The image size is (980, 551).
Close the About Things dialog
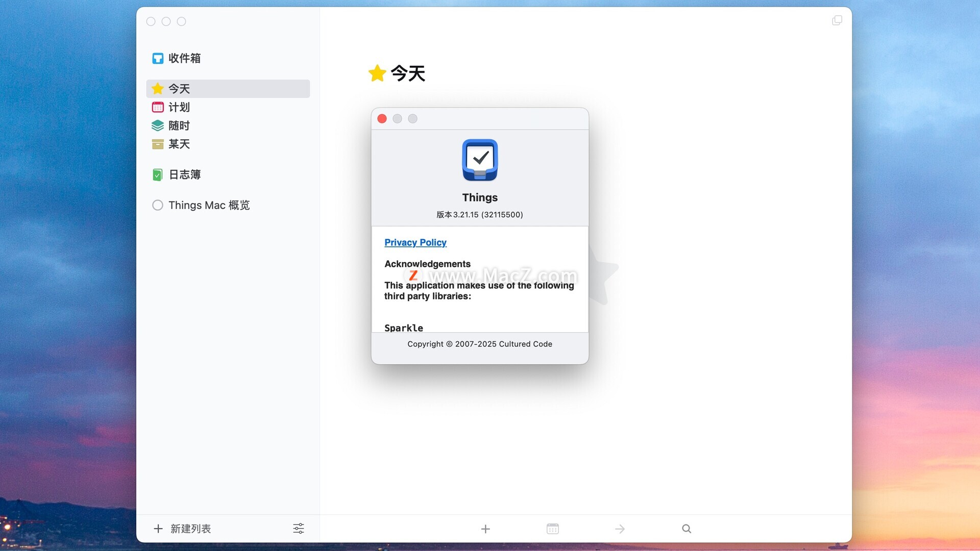click(x=382, y=119)
